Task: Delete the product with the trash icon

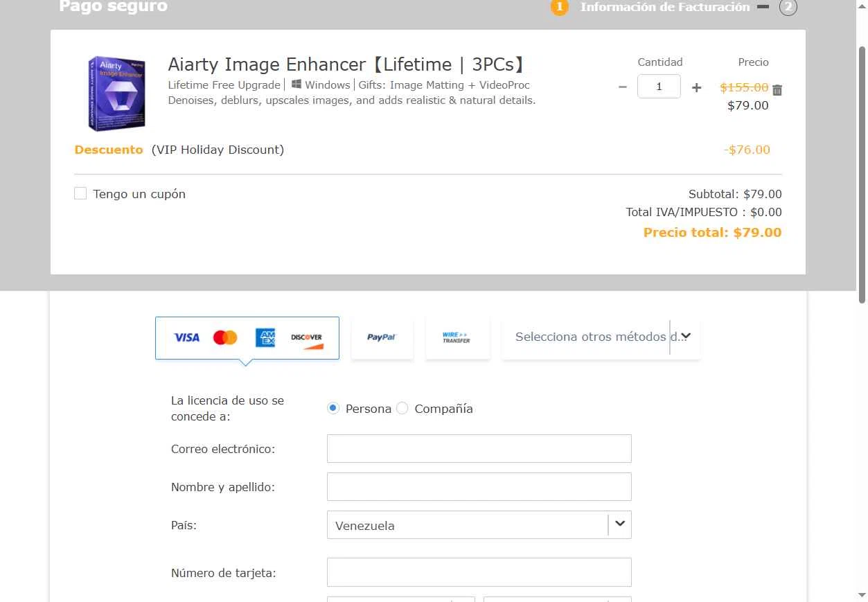Action: [777, 90]
